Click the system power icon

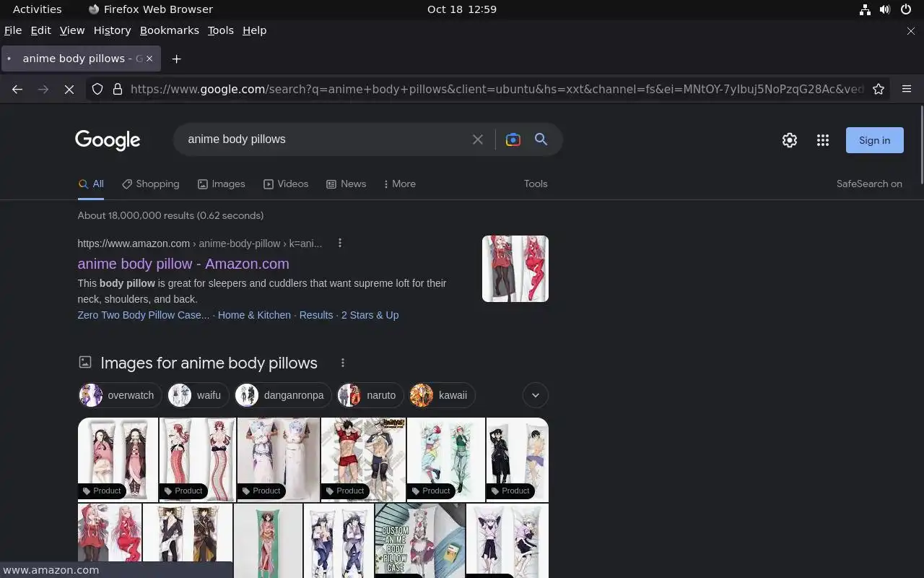(906, 9)
